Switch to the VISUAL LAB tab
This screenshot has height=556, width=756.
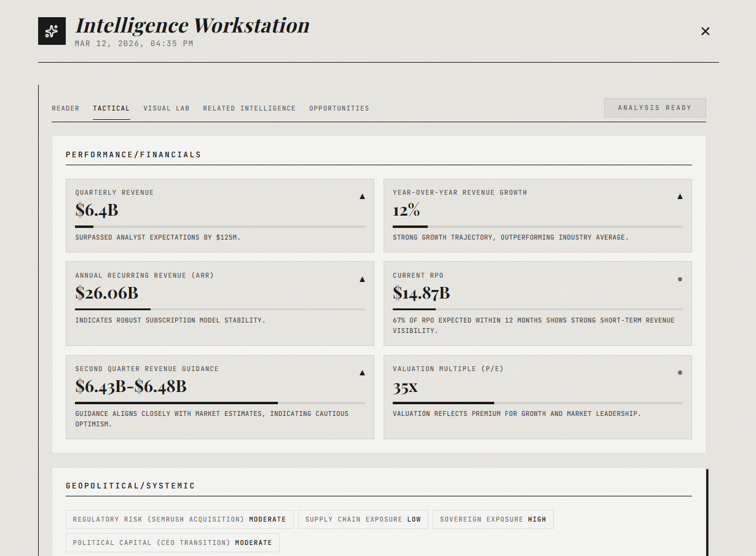tap(166, 108)
